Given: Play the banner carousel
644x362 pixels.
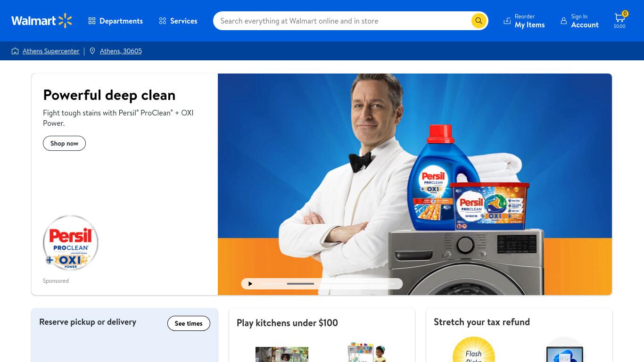Looking at the screenshot, I should (250, 284).
